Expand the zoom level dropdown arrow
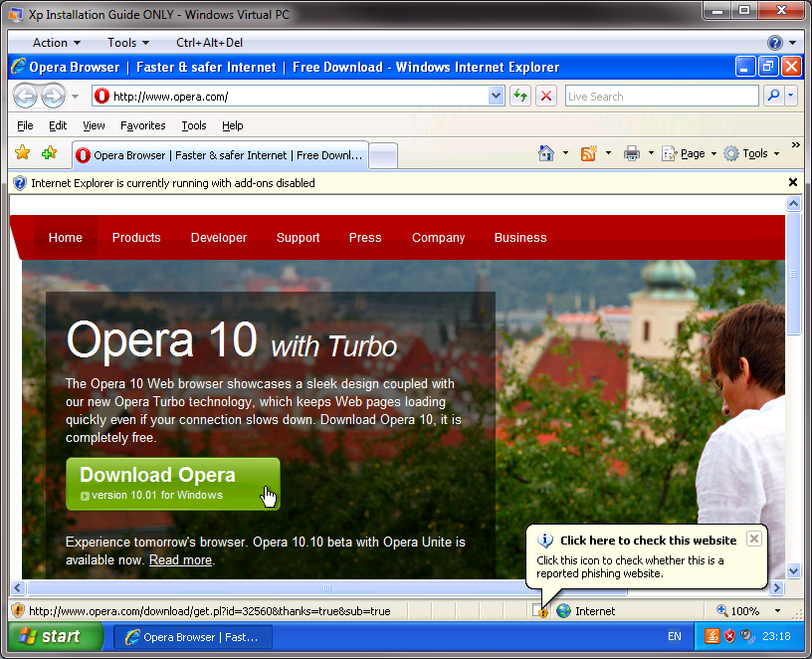812x659 pixels. (777, 611)
